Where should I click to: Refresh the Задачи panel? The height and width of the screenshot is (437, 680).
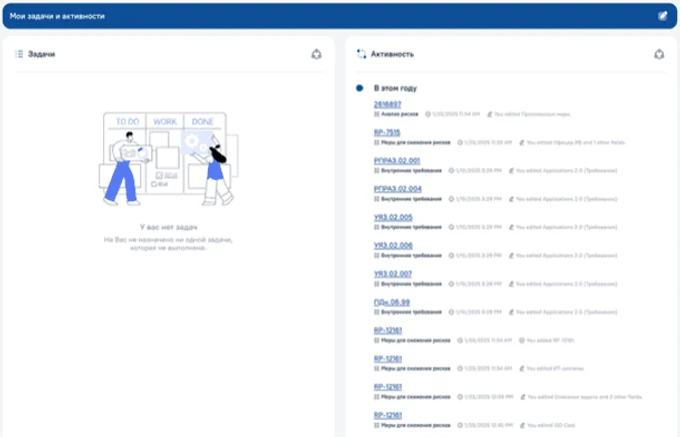pos(316,54)
